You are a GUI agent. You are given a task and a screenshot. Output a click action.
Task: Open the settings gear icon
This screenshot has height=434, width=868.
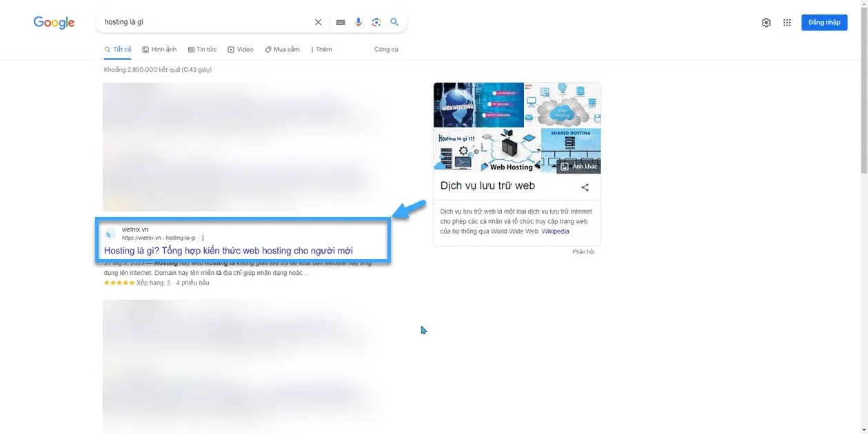point(766,23)
